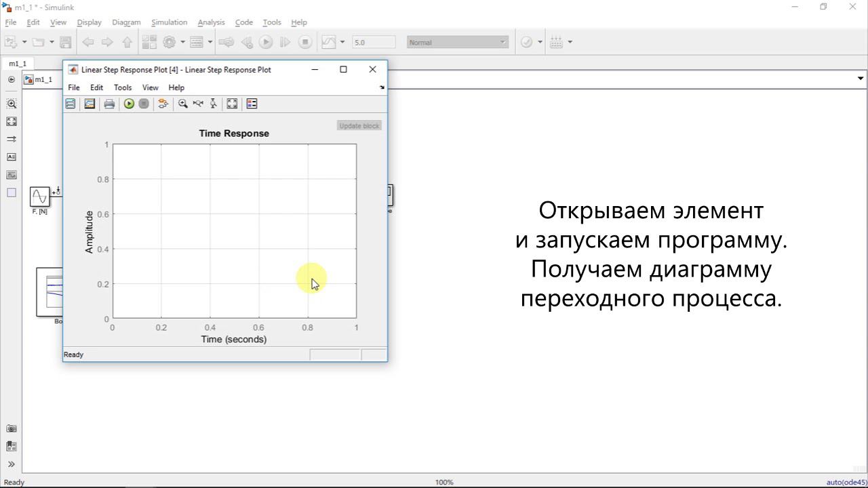Expand the Model Advisor dropdown arrow
The width and height of the screenshot is (868, 488).
point(540,42)
